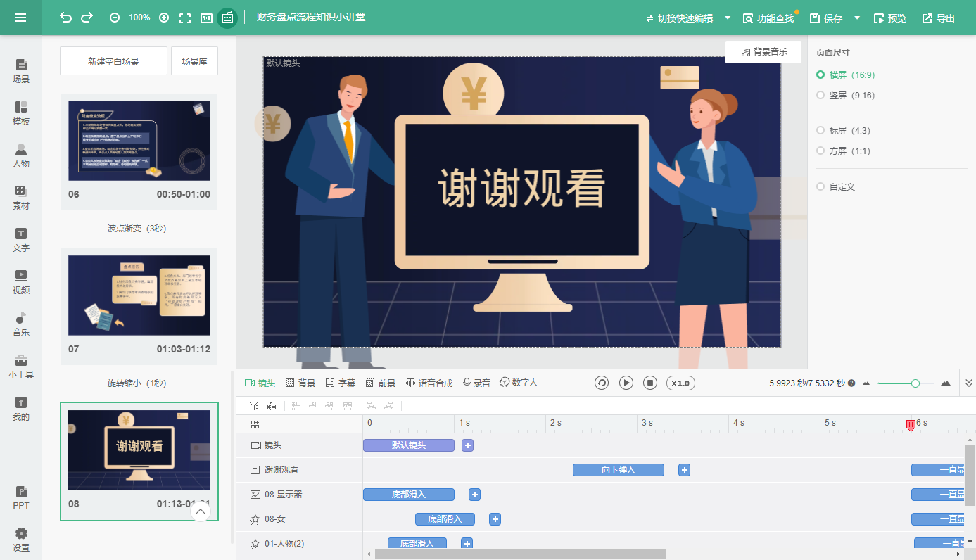Open the 视频 video panel

21,282
